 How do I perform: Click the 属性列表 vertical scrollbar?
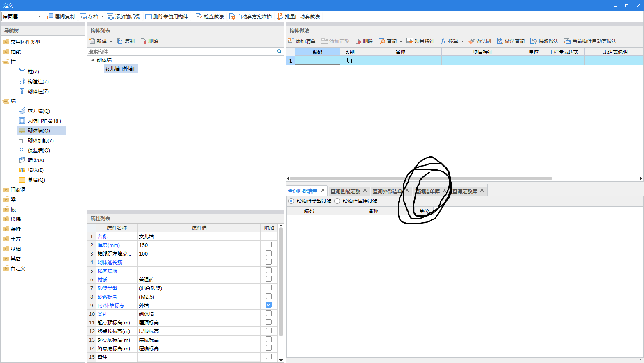pos(281,282)
